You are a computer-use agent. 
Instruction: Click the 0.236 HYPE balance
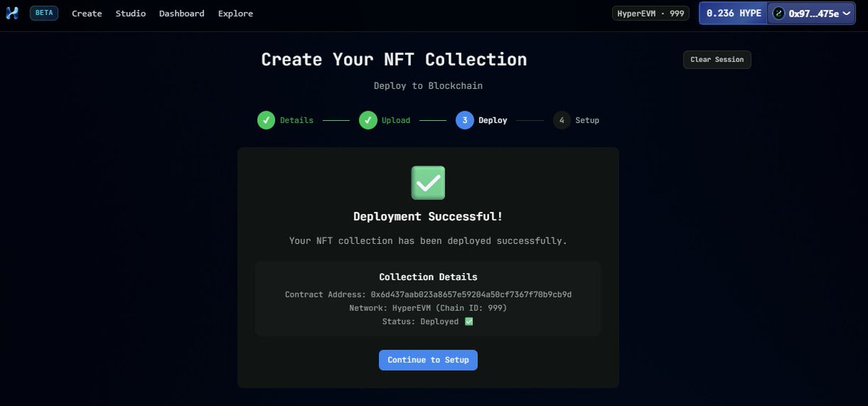[x=733, y=13]
